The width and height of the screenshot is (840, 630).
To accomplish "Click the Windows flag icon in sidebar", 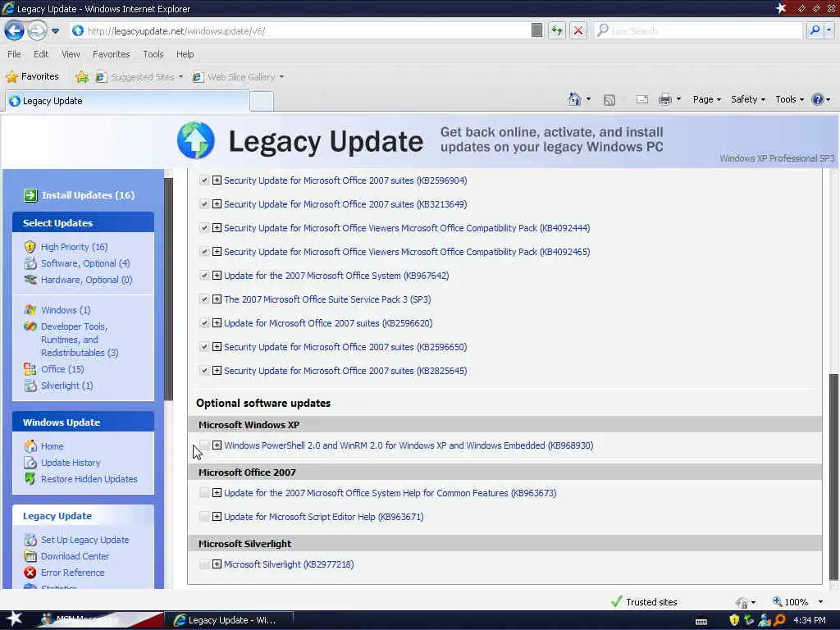I will click(30, 310).
